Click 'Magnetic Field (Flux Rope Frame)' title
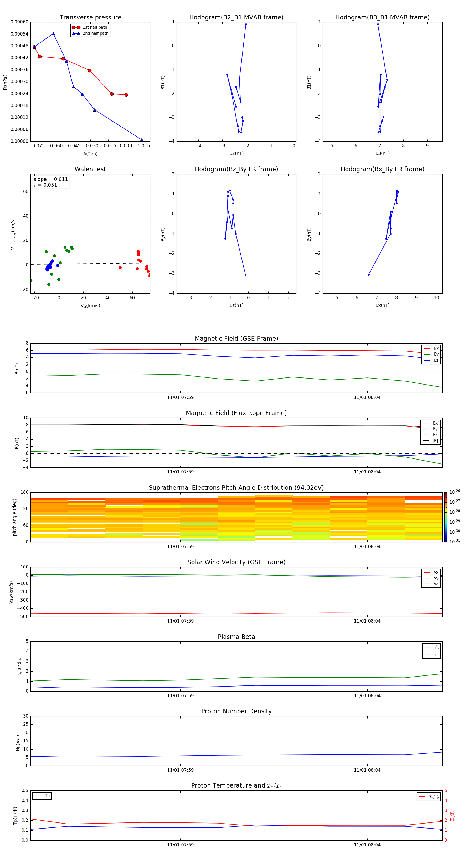Viewport: 473px width, 868px height. pyautogui.click(x=236, y=413)
